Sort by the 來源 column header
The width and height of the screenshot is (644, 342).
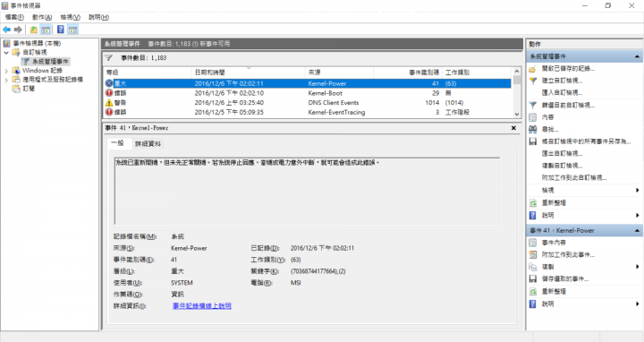pyautogui.click(x=339, y=73)
